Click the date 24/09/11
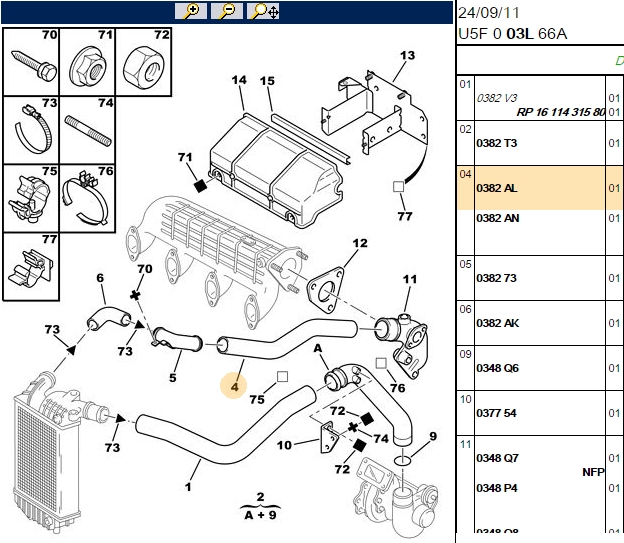 coord(489,13)
